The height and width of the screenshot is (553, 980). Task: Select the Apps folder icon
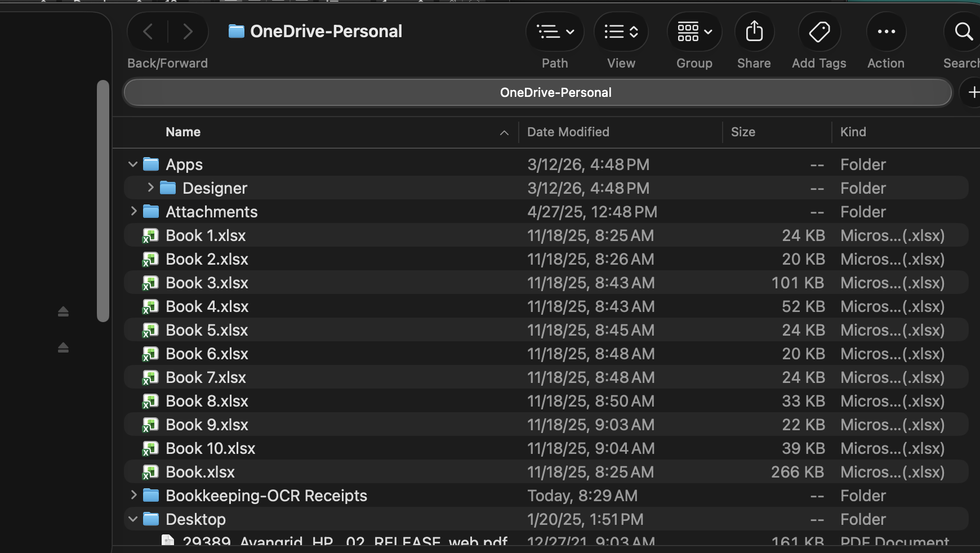click(151, 164)
